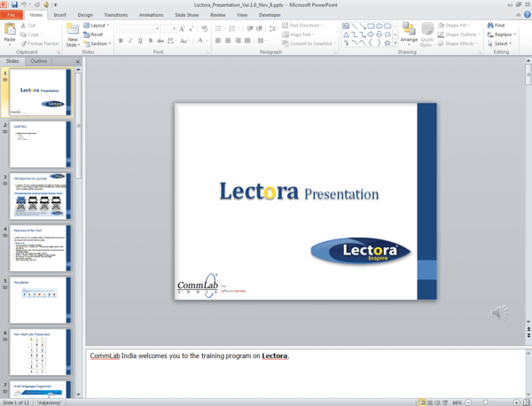This screenshot has height=406, width=532.
Task: Click the slide Reset button
Action: pos(93,35)
